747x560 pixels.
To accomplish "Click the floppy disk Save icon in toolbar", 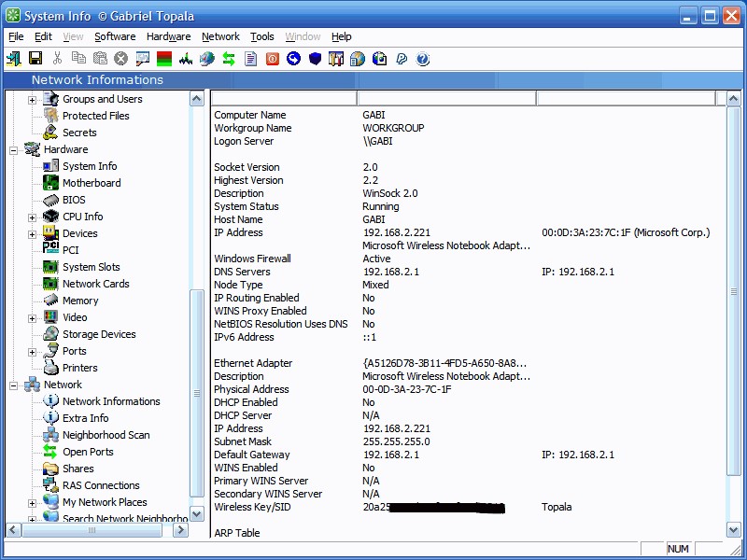I will [x=35, y=59].
